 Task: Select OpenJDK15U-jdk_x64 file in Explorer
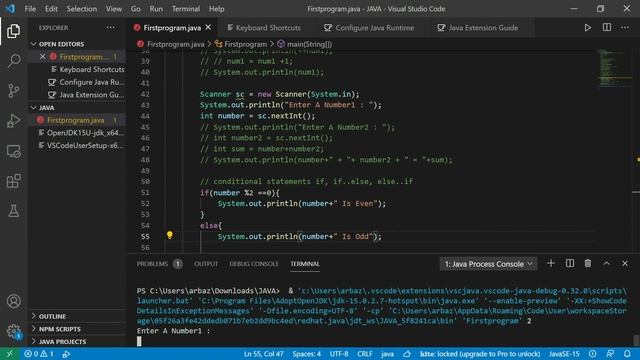(x=77, y=133)
